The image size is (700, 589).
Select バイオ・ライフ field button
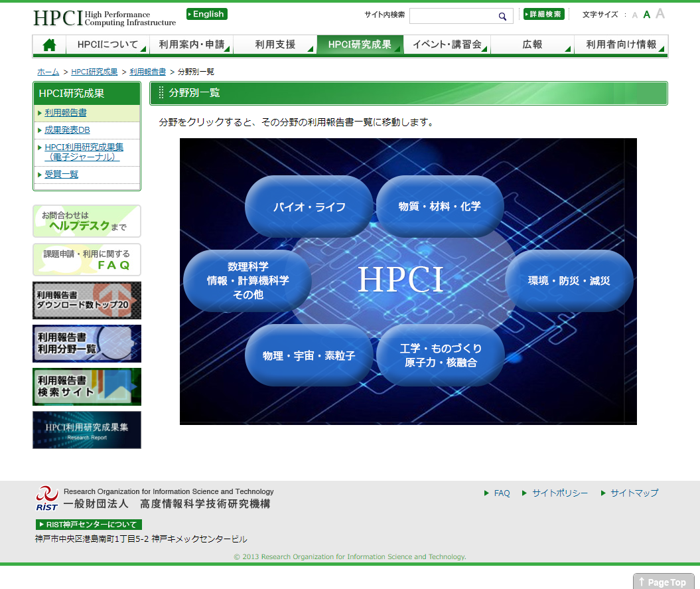[309, 207]
